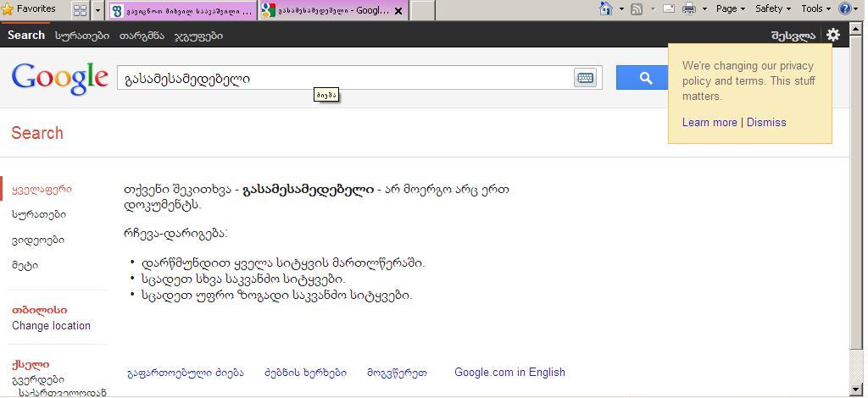Click inside the search query field
Viewport: 868px width, 398px height.
(344, 78)
